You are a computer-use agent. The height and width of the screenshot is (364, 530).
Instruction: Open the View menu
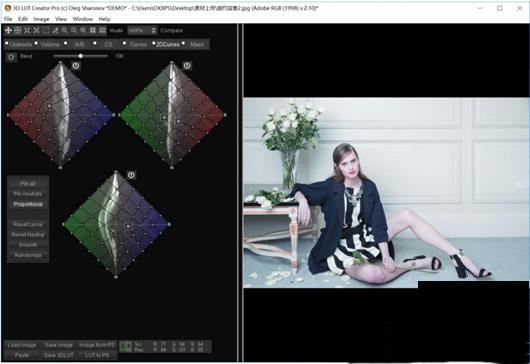point(61,19)
